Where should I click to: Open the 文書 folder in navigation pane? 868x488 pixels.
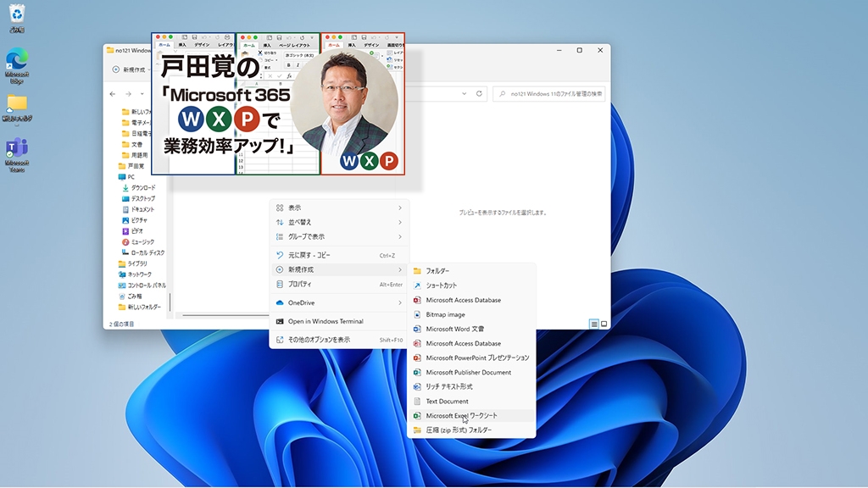point(132,144)
